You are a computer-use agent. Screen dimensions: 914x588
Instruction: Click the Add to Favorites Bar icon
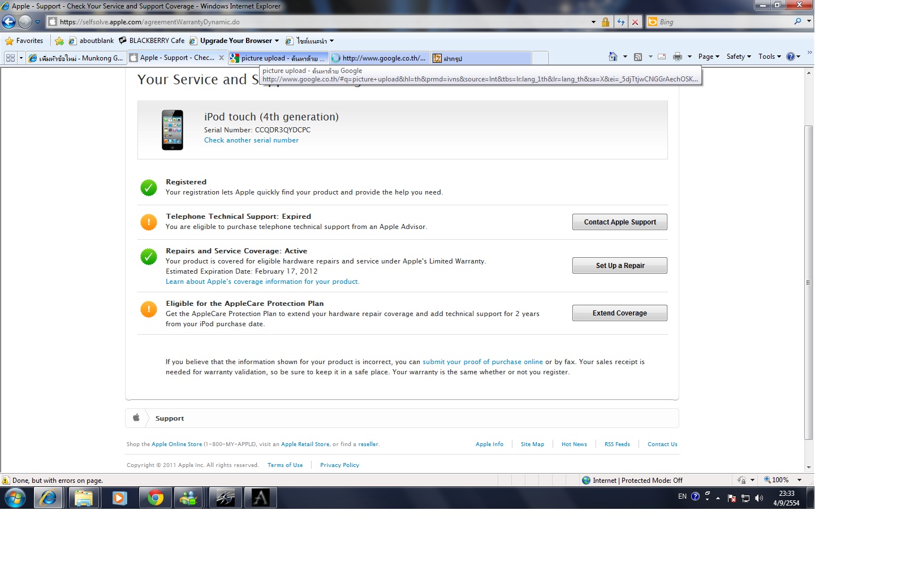click(x=59, y=41)
